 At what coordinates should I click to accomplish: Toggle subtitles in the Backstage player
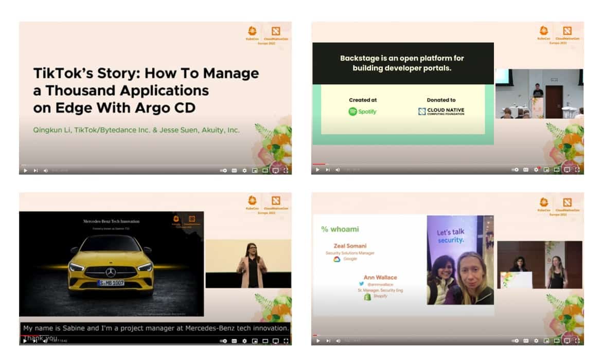coord(526,170)
